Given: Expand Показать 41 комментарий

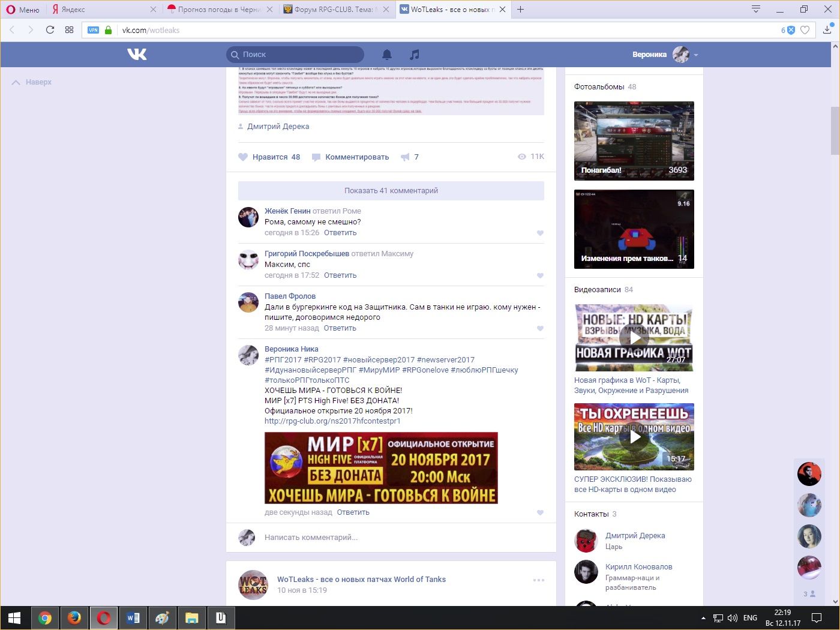Looking at the screenshot, I should pyautogui.click(x=391, y=191).
